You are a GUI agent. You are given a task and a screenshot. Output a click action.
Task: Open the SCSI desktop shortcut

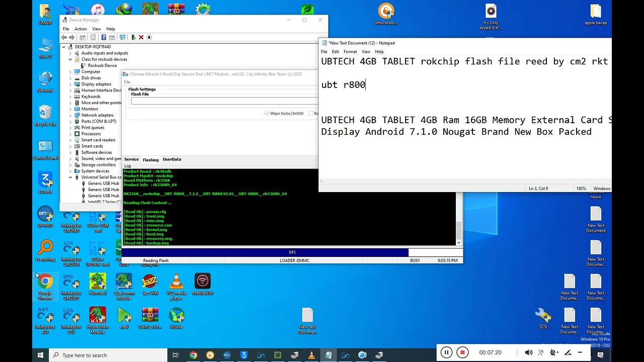543,318
